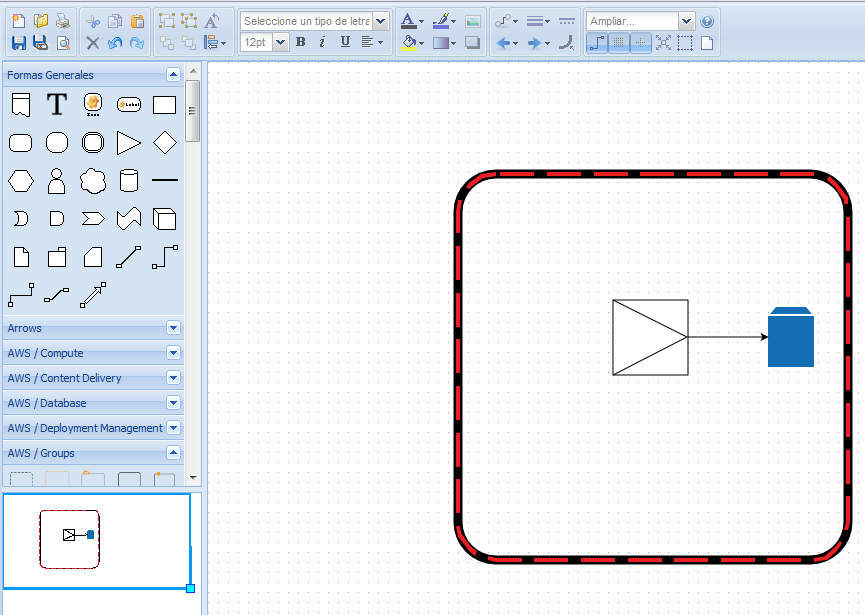Click the print icon in toolbar
The height and width of the screenshot is (615, 865).
pyautogui.click(x=63, y=21)
